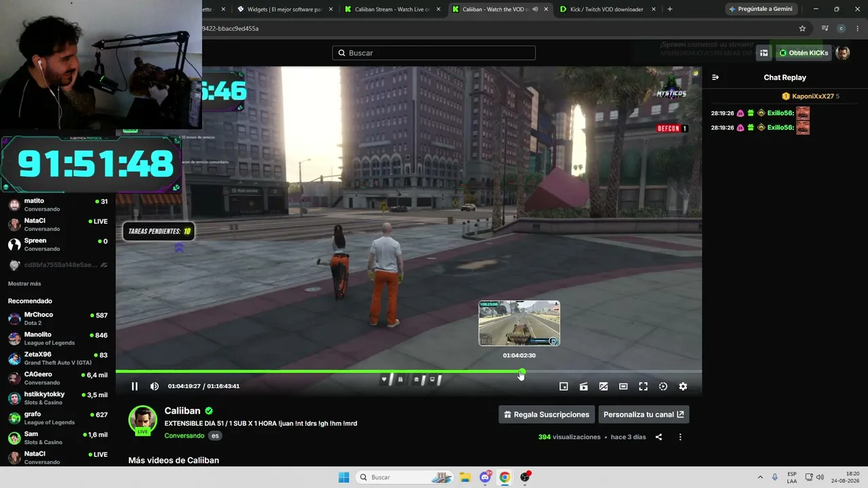Click the cd8bfa7555a148e5ae offline channel row
Viewport: 868px width, 488px height.
(58, 265)
